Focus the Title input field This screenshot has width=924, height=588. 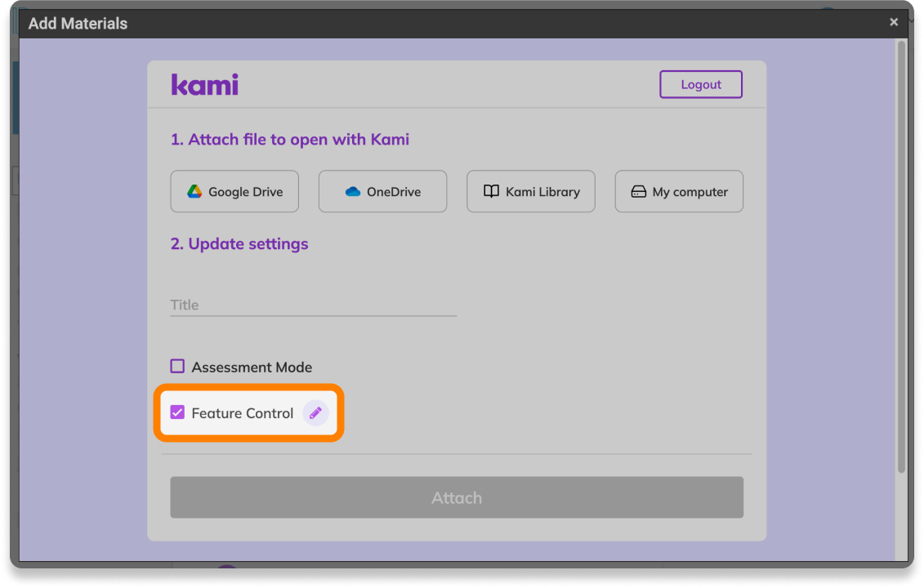pyautogui.click(x=314, y=305)
